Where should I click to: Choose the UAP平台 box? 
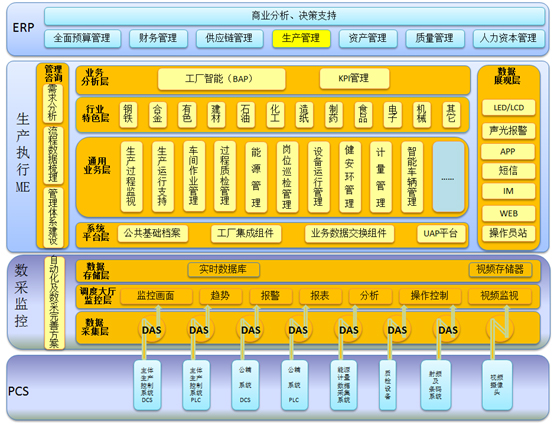pos(441,234)
